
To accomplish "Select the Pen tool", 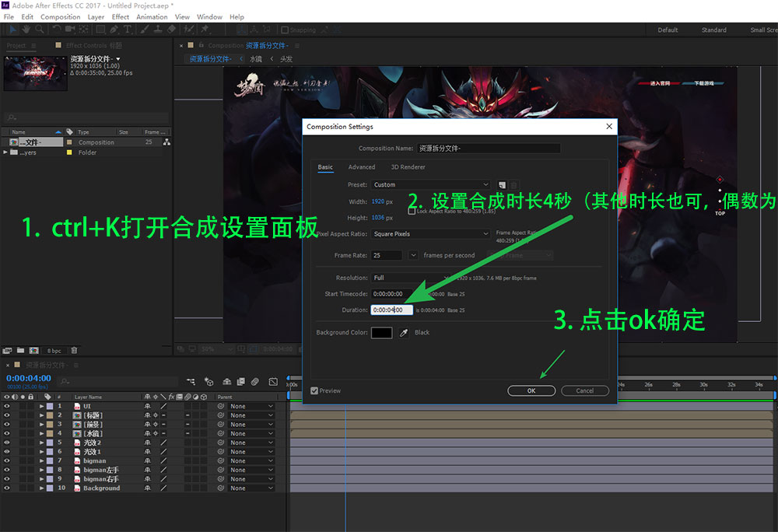I will [x=114, y=30].
